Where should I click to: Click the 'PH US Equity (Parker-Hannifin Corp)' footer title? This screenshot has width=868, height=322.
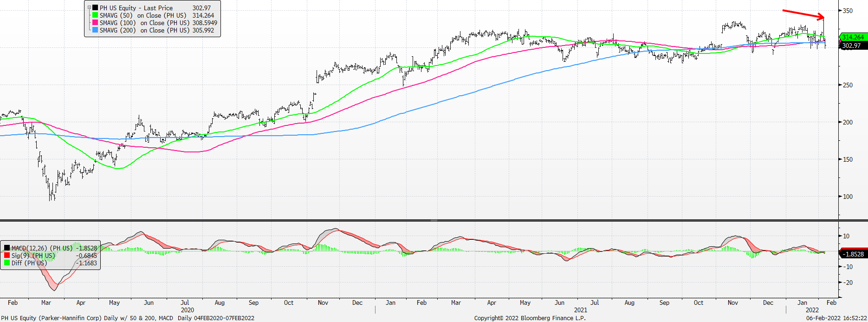pyautogui.click(x=51, y=318)
